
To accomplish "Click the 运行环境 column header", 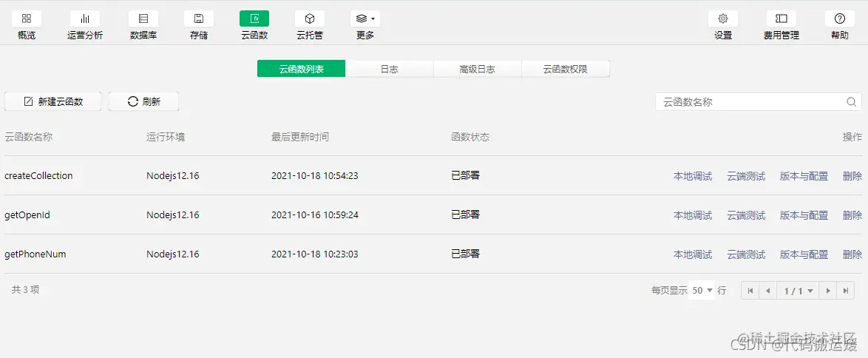I will [166, 137].
